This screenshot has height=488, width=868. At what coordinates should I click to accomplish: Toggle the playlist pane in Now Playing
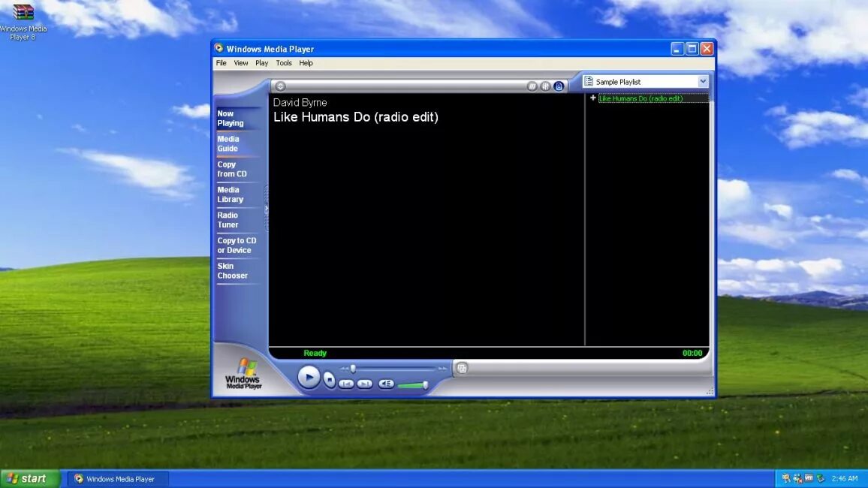coord(559,86)
